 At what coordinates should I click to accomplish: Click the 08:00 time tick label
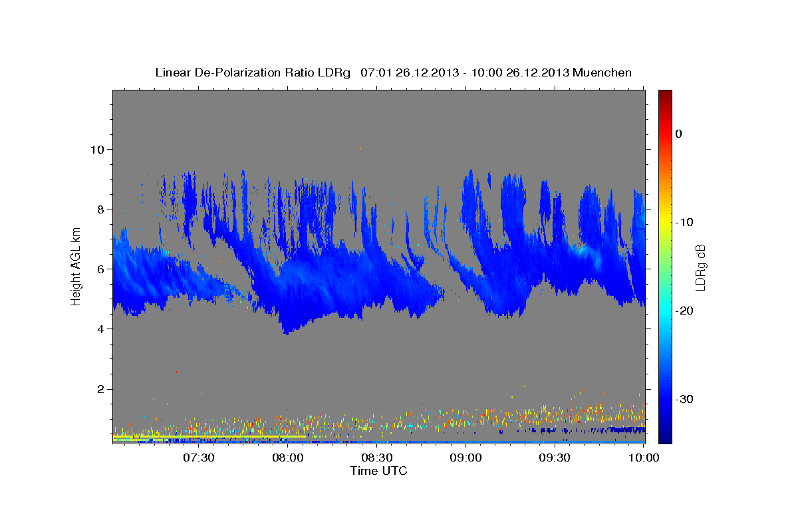click(x=288, y=458)
